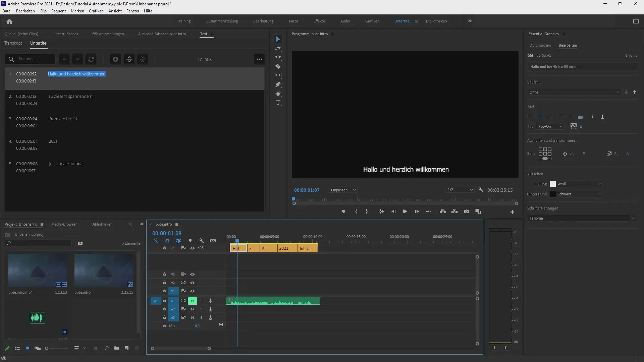Select the Type tool
This screenshot has height=362, width=644.
278,103
